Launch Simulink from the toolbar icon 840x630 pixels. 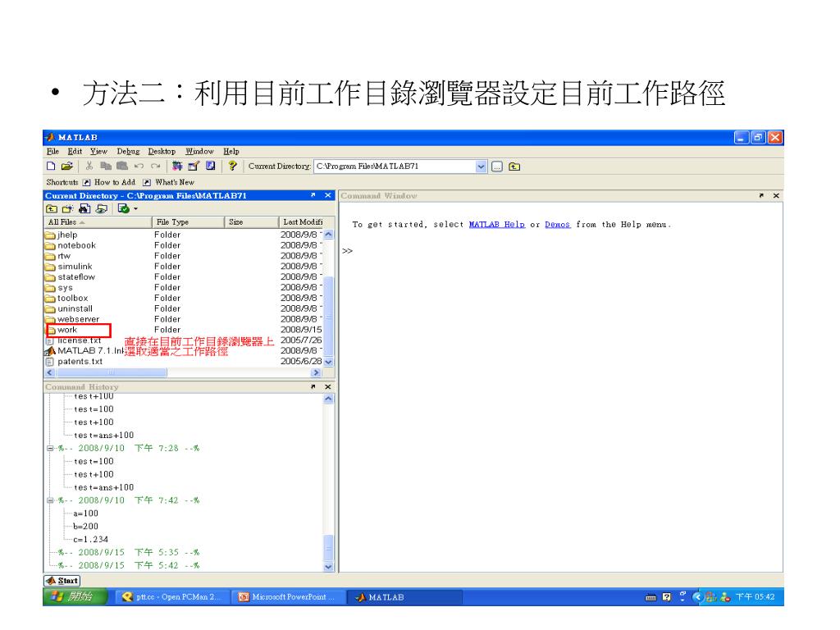coord(177,166)
